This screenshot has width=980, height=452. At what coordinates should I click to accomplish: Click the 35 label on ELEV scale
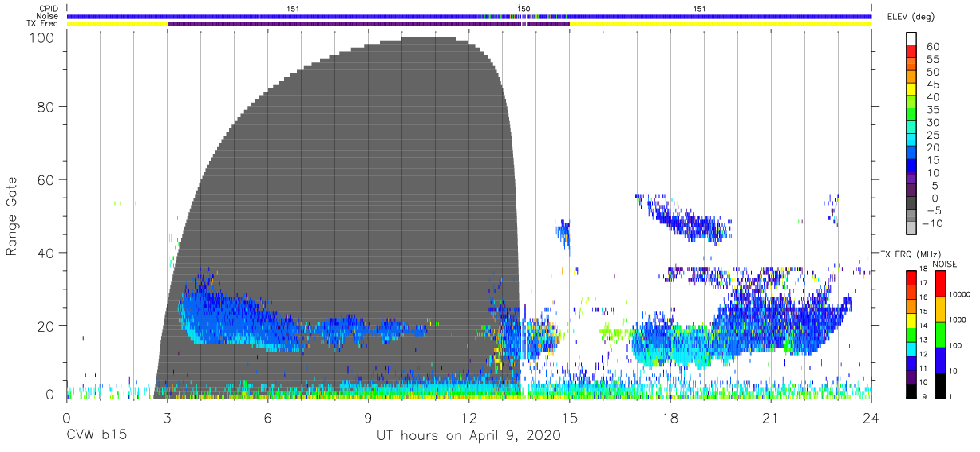pos(933,110)
